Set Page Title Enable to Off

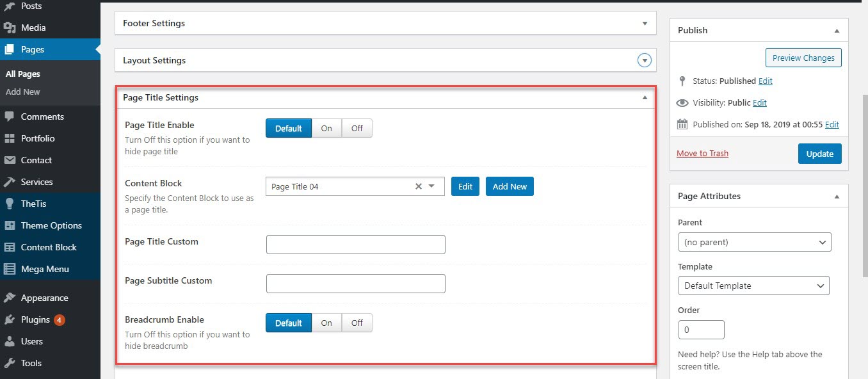pos(357,128)
